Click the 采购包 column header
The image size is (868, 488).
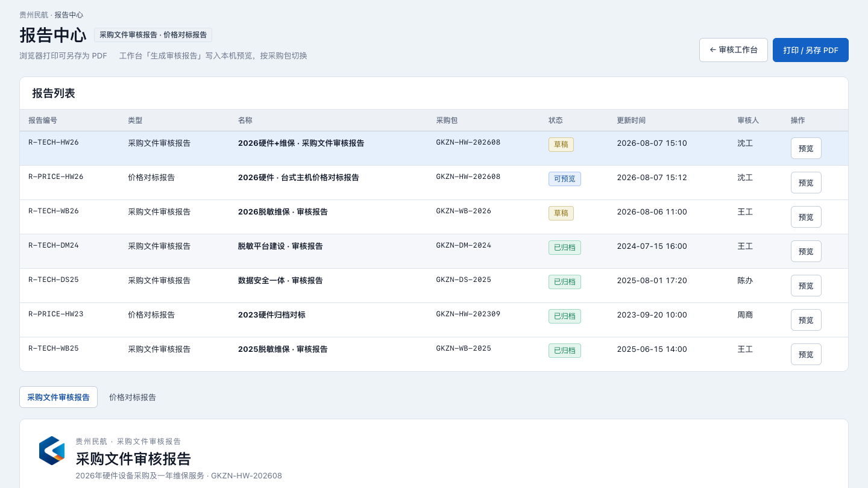pyautogui.click(x=447, y=120)
